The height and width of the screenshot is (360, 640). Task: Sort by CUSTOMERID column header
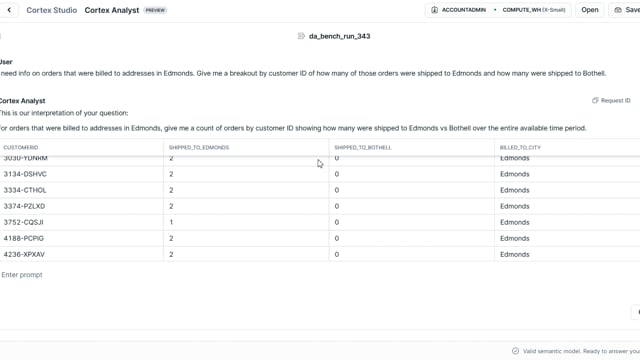(x=21, y=147)
